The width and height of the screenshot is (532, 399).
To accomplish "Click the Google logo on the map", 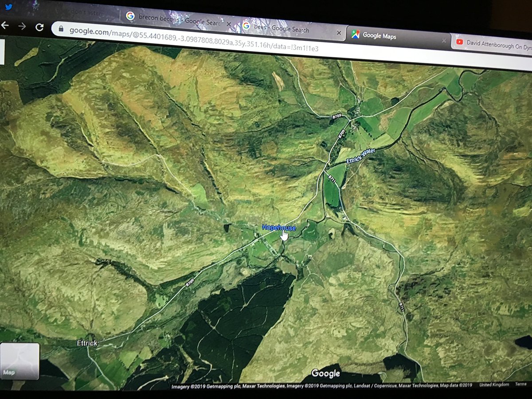I will [x=325, y=374].
